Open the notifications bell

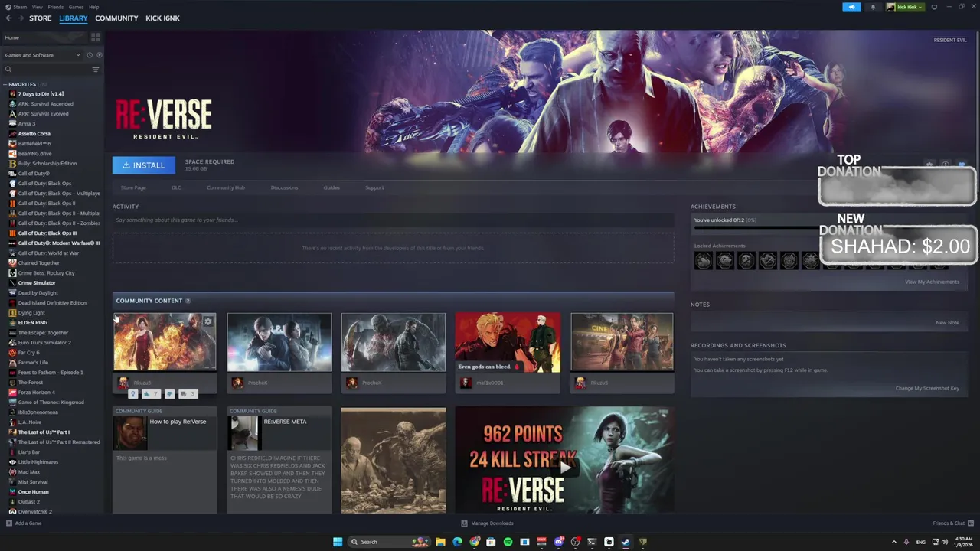(873, 7)
